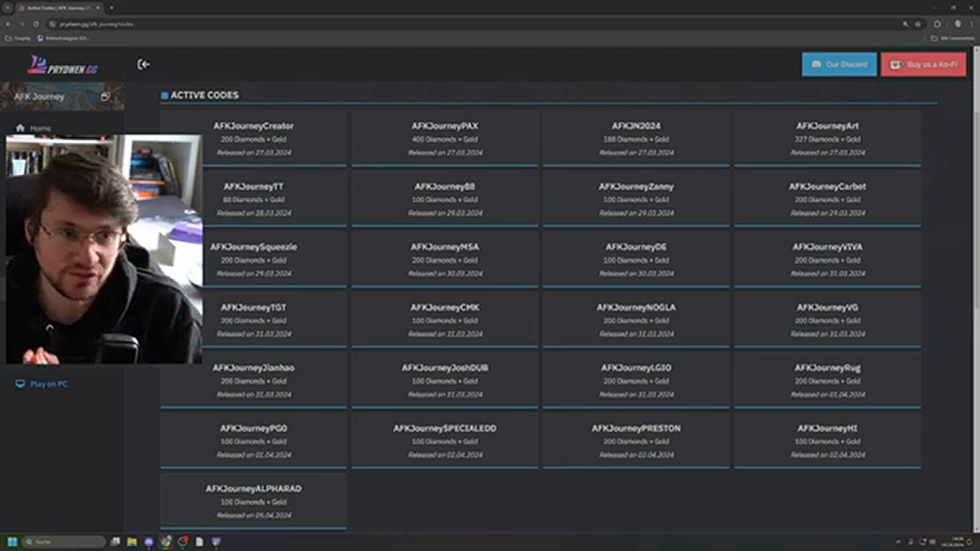Open the AFK Journey game switcher icon
Image resolution: width=980 pixels, height=551 pixels.
coord(105,96)
